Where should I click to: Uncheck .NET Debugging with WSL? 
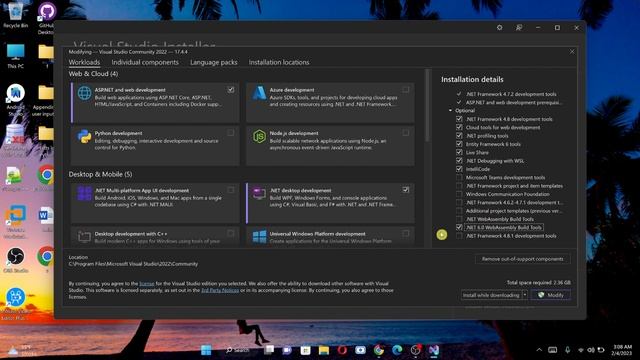(x=459, y=160)
